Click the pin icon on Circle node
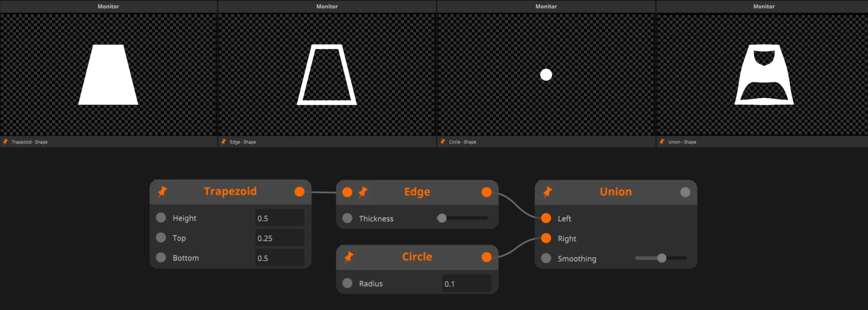This screenshot has width=868, height=310. pos(349,257)
